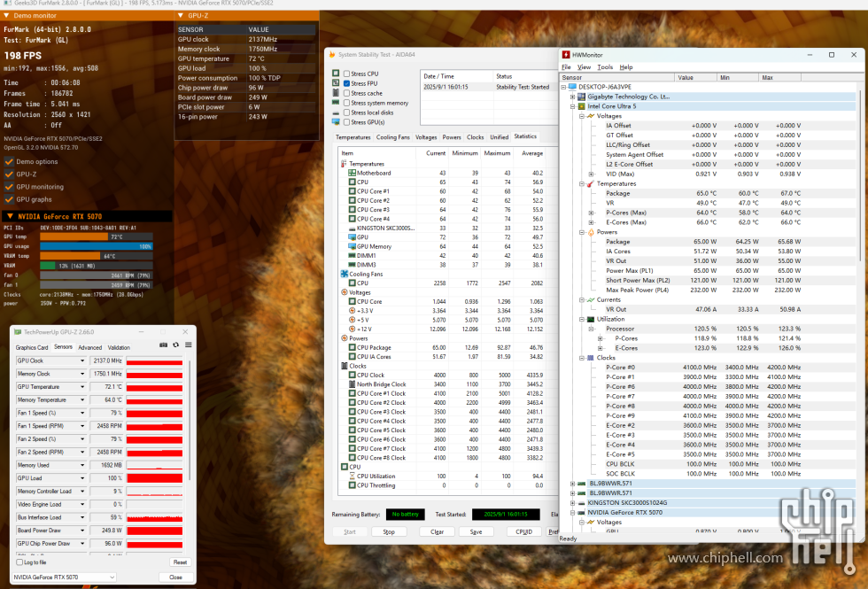The height and width of the screenshot is (589, 868).
Task: Toggle FurMark GPU monitoring checkbox
Action: tap(9, 187)
